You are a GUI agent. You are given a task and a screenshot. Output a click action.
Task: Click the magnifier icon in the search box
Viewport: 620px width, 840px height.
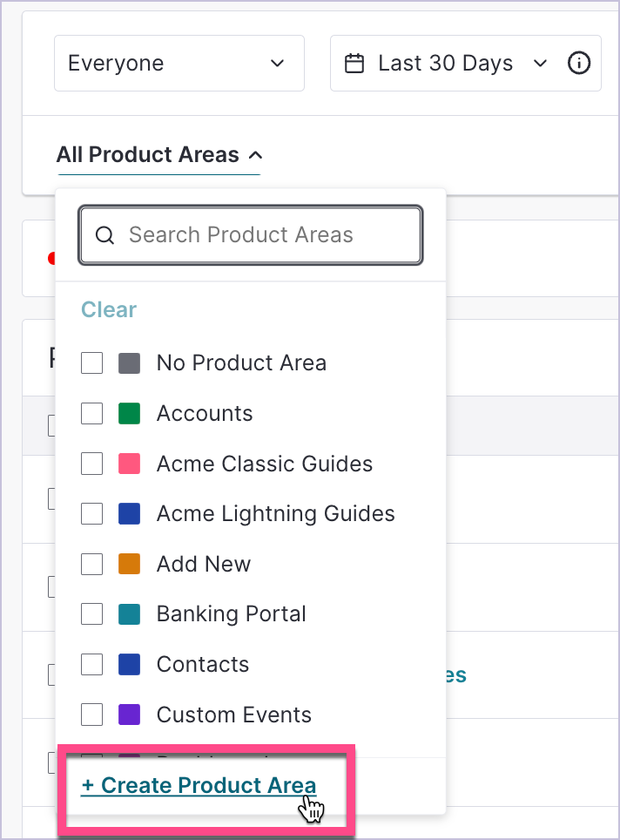click(105, 235)
